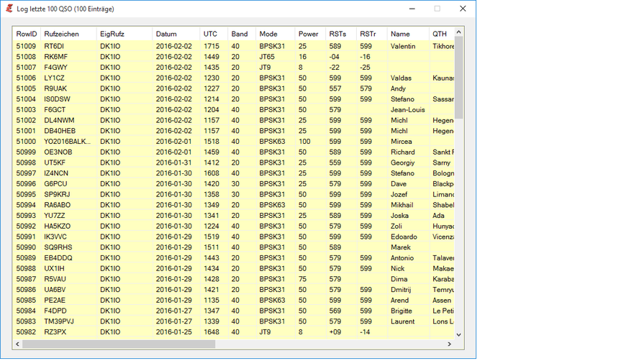The width and height of the screenshot is (644, 361).
Task: Sort the log by Mode column
Action: 268,34
